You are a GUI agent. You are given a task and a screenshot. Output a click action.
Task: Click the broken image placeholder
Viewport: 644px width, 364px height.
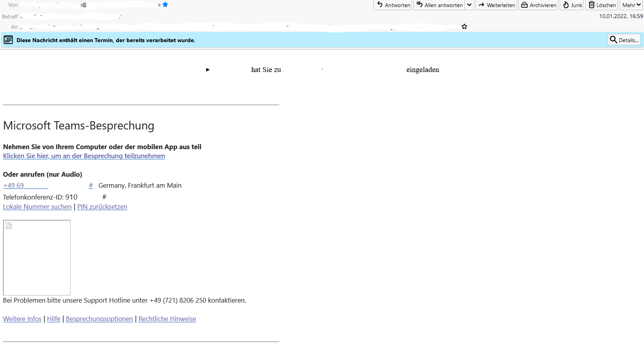[x=37, y=258]
